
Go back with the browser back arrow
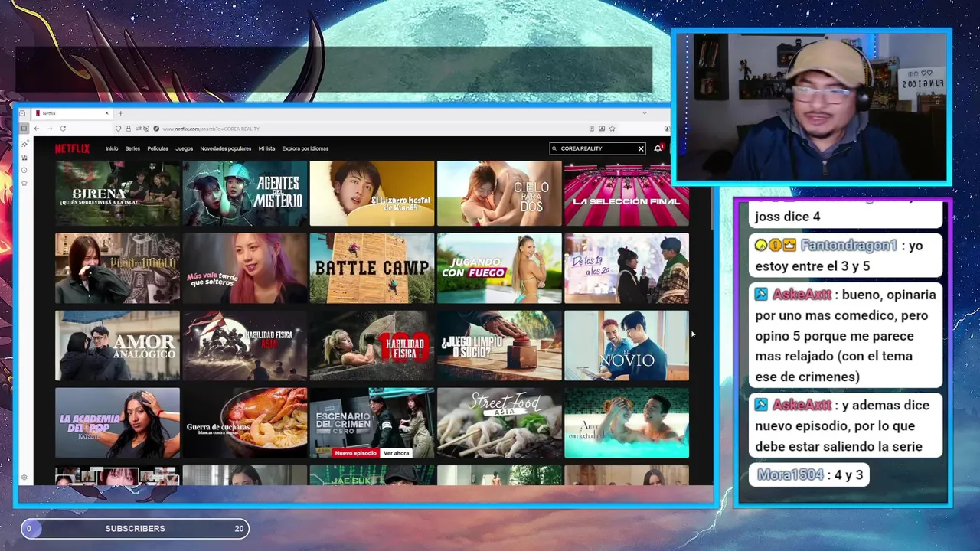pos(37,129)
